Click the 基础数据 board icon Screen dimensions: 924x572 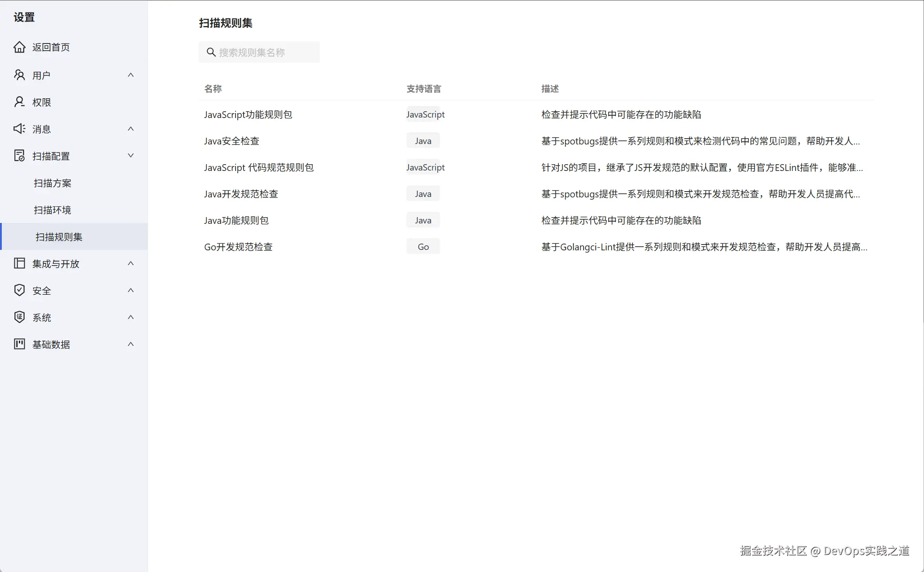19,344
